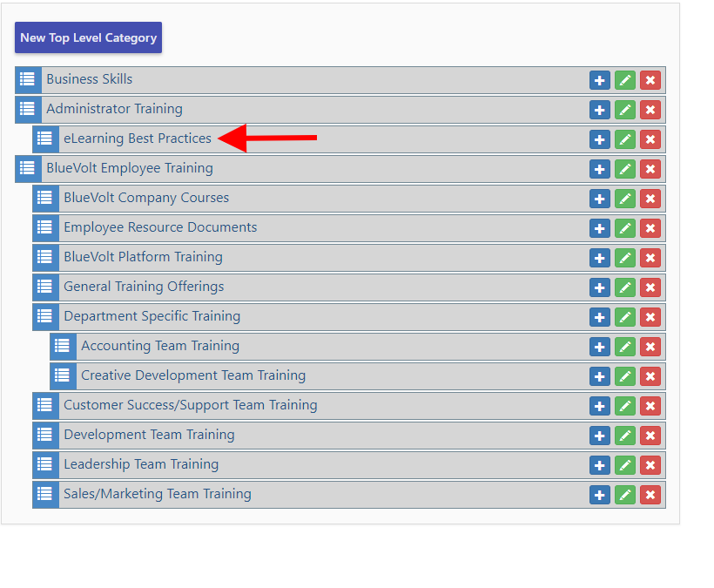Select BlueVolt Employee Training label
The image size is (714, 588).
pos(130,168)
